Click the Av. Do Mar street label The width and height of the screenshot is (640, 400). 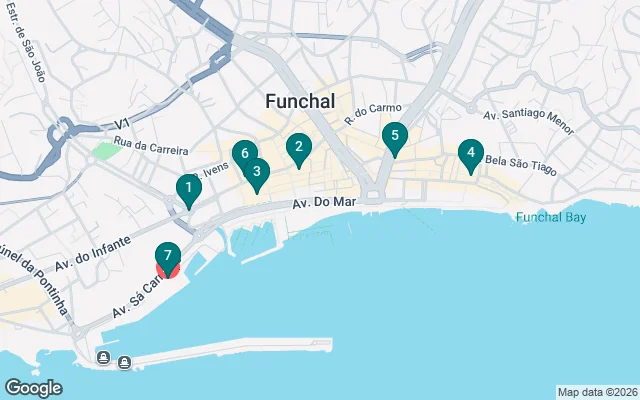click(324, 202)
